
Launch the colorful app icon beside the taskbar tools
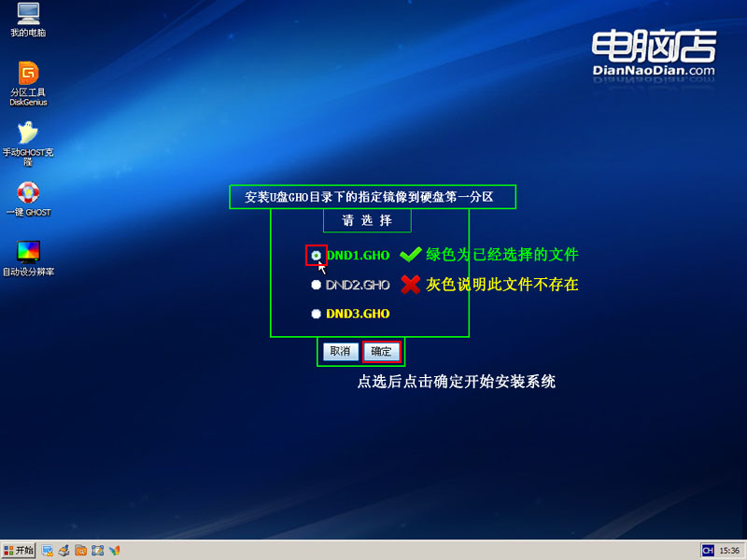click(x=115, y=551)
